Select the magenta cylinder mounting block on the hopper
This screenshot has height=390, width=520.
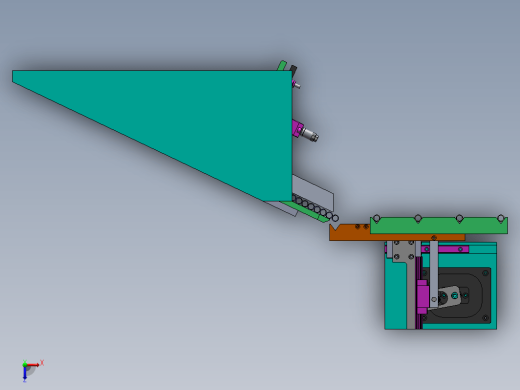click(297, 128)
